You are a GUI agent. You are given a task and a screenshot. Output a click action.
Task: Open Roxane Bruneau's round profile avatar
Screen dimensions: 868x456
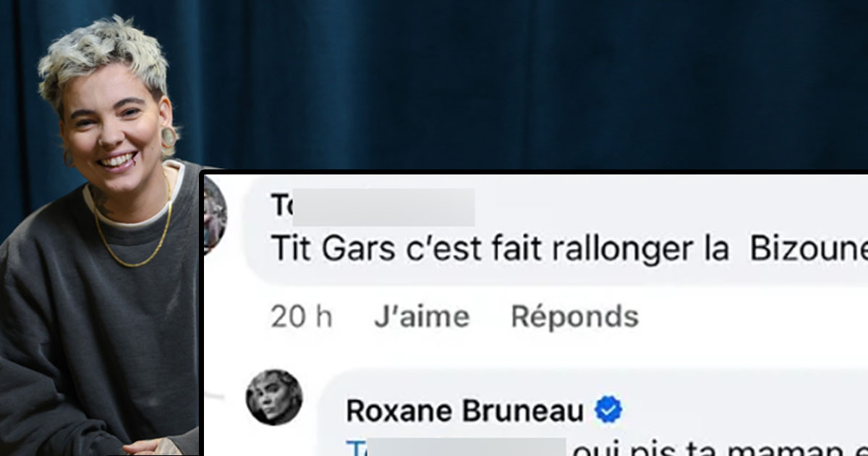tap(274, 397)
